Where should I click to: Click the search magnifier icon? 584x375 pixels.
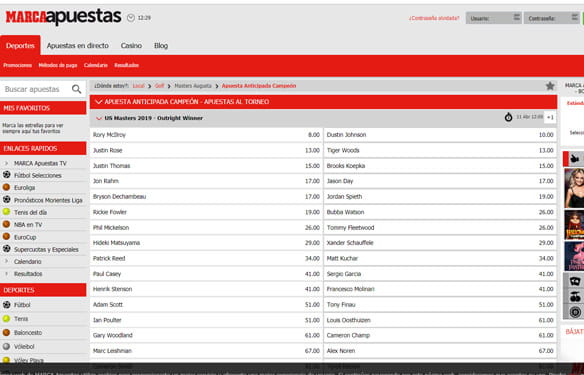pos(76,89)
